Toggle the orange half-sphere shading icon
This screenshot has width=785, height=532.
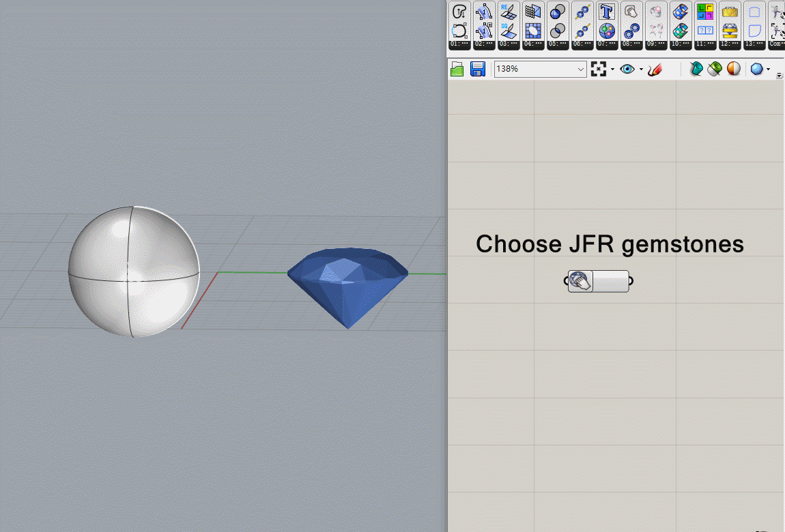tap(733, 69)
